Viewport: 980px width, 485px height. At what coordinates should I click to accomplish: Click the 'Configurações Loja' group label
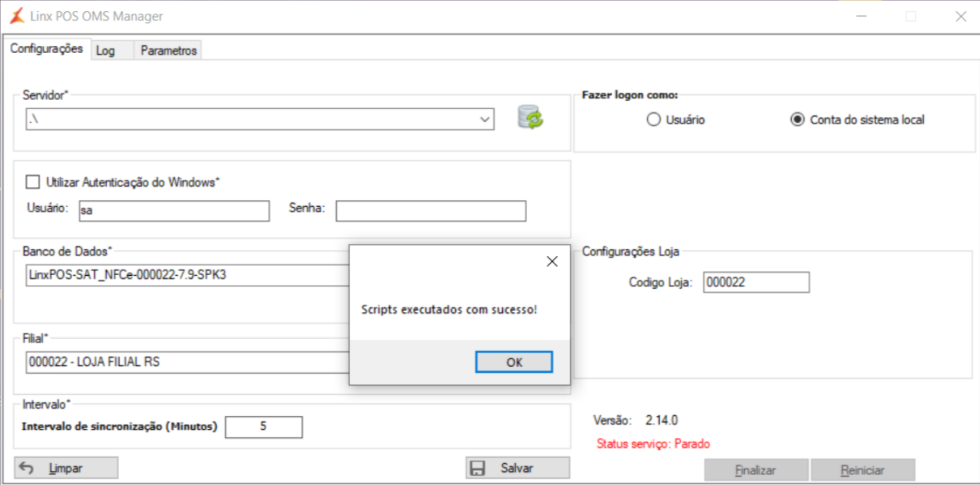point(630,252)
